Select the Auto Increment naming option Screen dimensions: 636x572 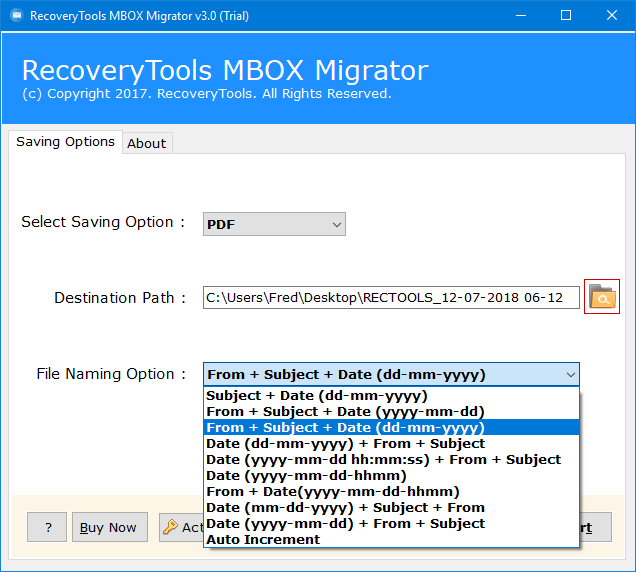pyautogui.click(x=391, y=540)
